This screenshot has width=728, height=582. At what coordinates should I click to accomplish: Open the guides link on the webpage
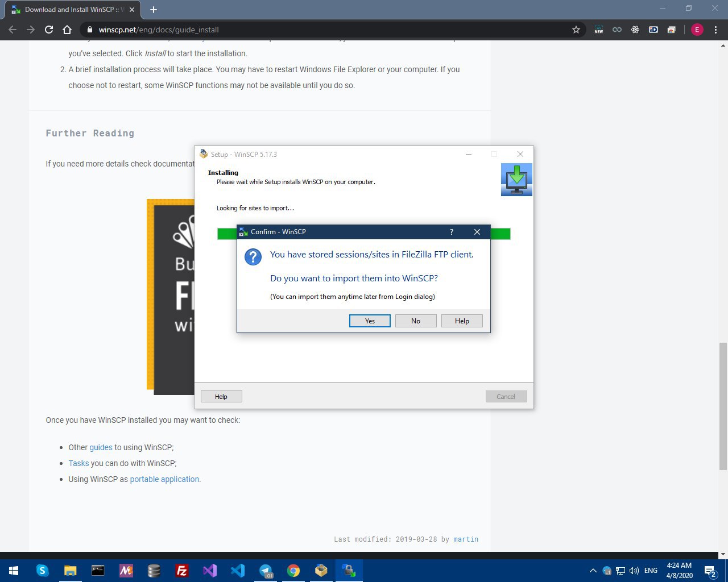(101, 447)
